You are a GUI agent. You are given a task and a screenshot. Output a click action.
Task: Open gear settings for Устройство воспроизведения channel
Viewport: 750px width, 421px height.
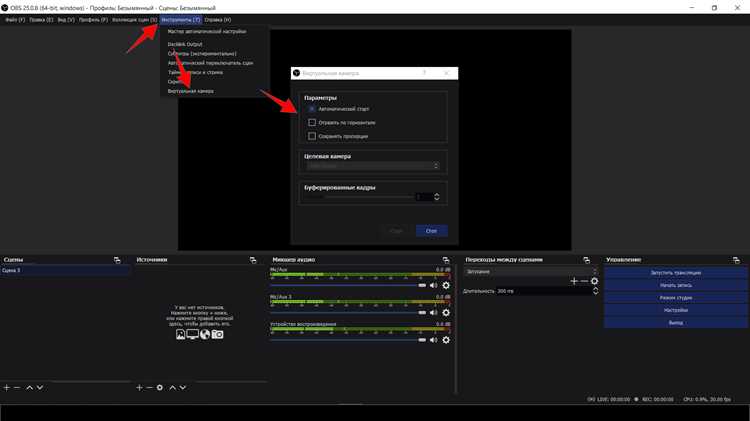pyautogui.click(x=446, y=340)
